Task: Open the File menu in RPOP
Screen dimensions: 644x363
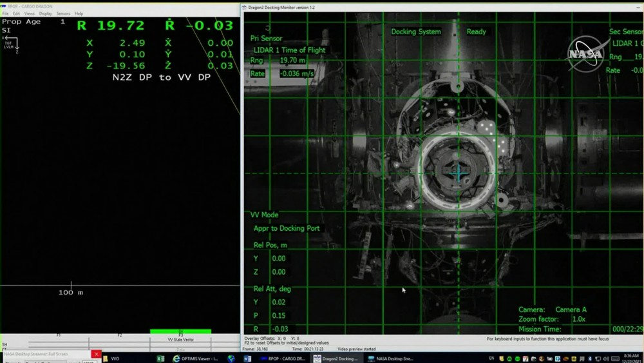Action: (x=5, y=14)
